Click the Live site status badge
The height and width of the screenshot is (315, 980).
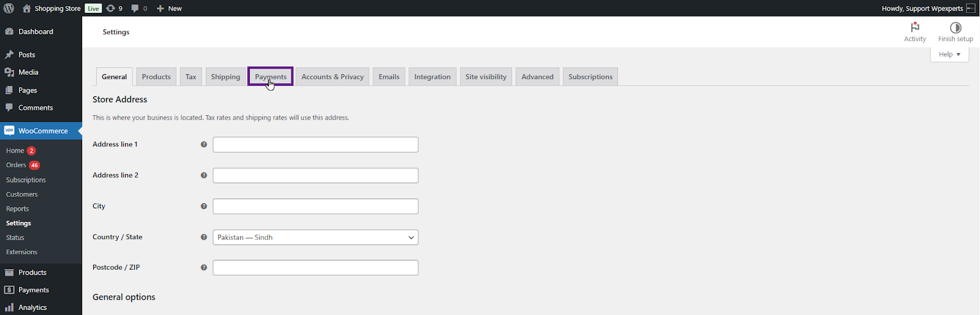(x=93, y=9)
